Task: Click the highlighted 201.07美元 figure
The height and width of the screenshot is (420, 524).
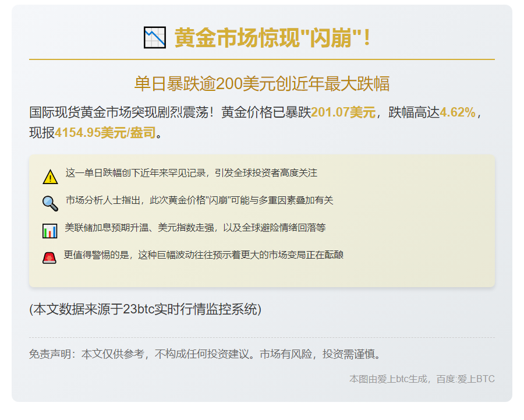Action: tap(343, 112)
